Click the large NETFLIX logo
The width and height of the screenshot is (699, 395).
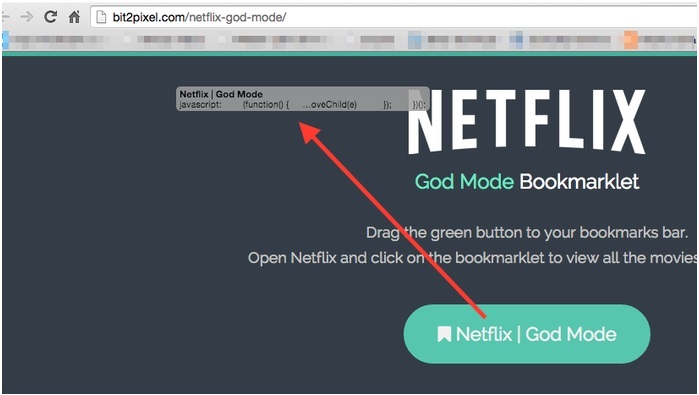click(x=526, y=121)
